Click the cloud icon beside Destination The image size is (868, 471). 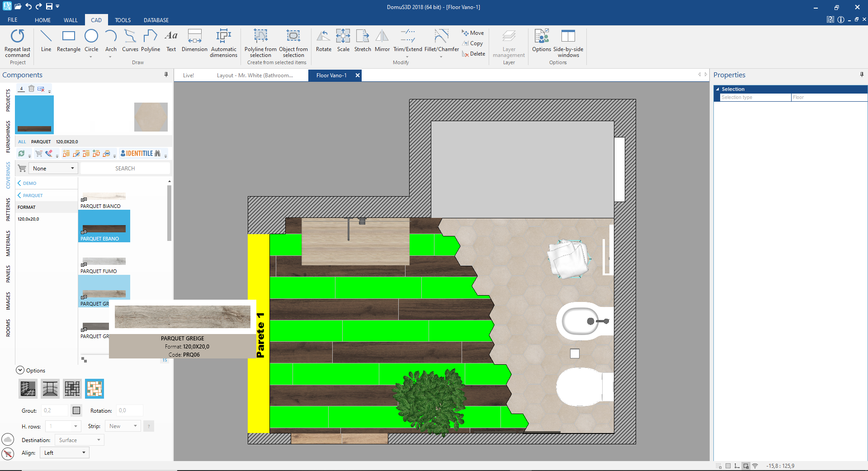(x=8, y=439)
